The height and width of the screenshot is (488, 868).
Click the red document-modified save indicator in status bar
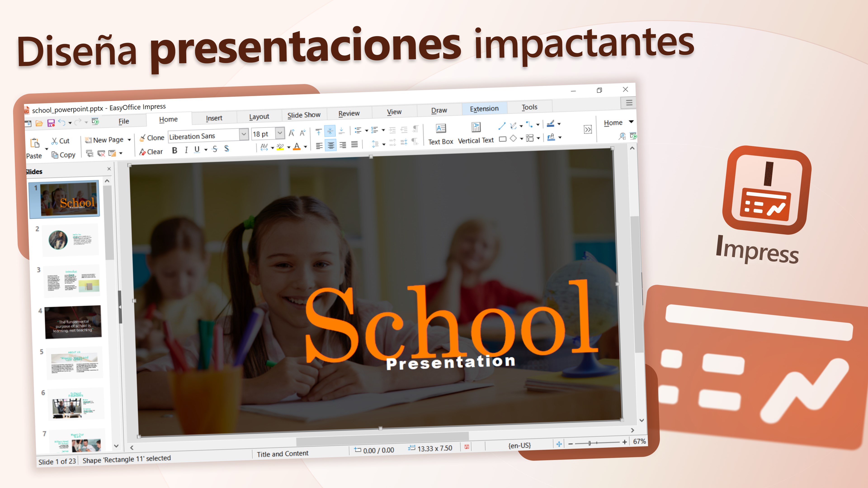467,447
